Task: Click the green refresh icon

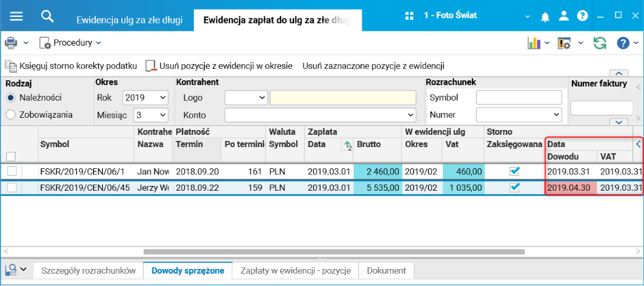Action: pyautogui.click(x=599, y=43)
